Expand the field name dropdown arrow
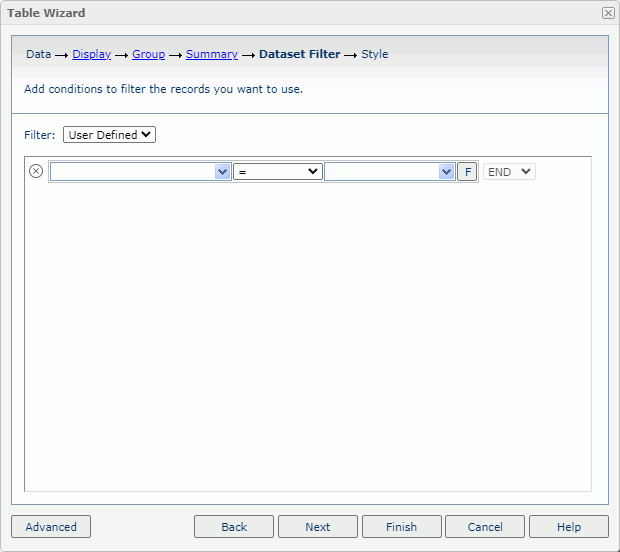The width and height of the screenshot is (620, 552). [223, 172]
